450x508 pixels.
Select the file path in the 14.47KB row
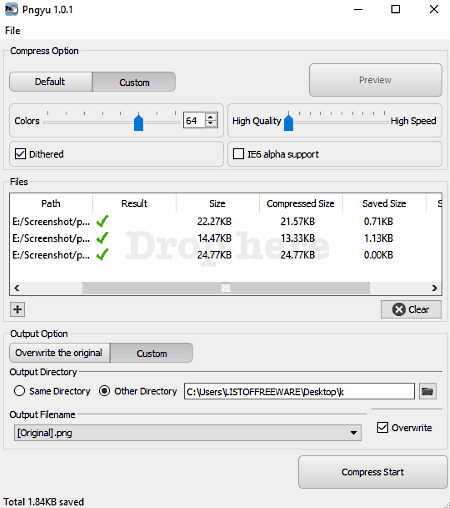tap(51, 238)
